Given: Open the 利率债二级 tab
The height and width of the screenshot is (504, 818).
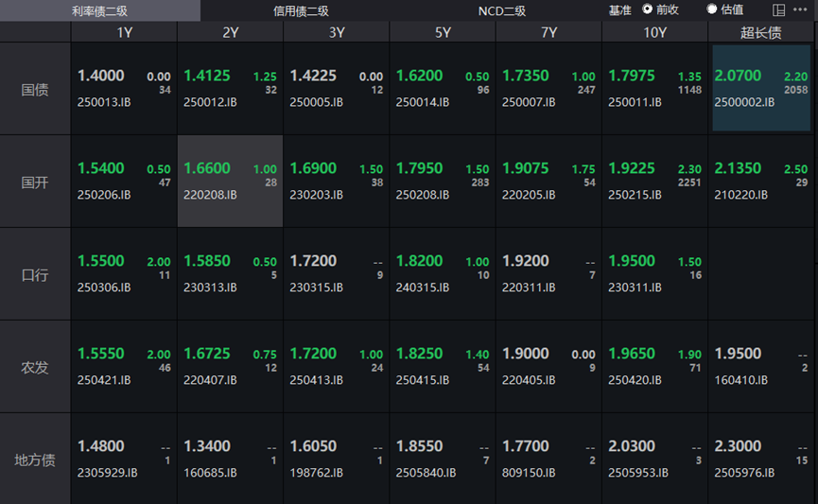Looking at the screenshot, I should (x=99, y=11).
